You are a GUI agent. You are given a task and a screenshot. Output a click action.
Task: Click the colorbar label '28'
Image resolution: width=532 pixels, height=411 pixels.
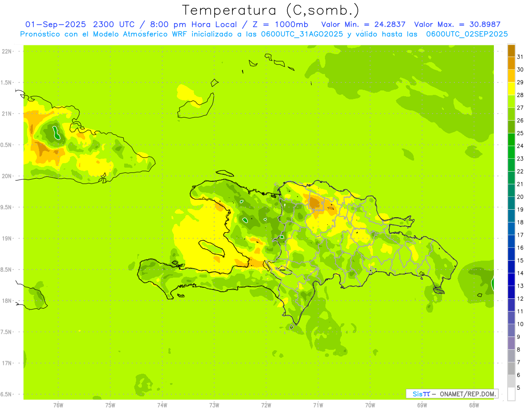pos(520,95)
